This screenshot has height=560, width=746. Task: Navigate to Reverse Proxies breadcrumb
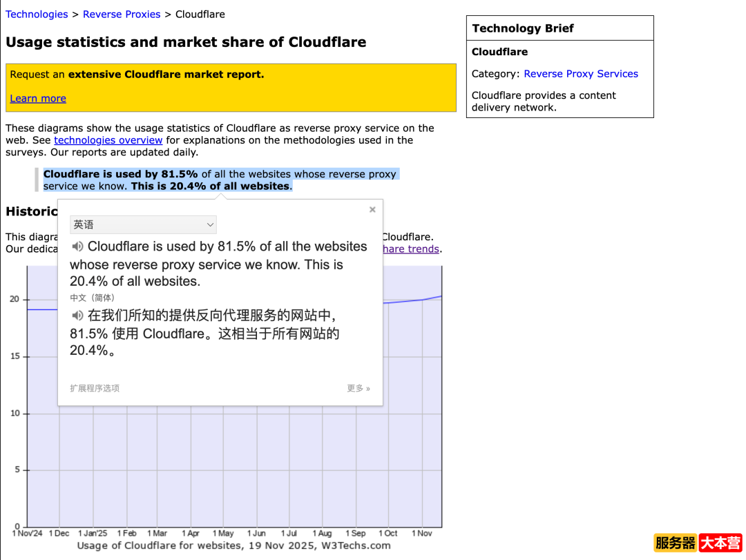[x=122, y=14]
